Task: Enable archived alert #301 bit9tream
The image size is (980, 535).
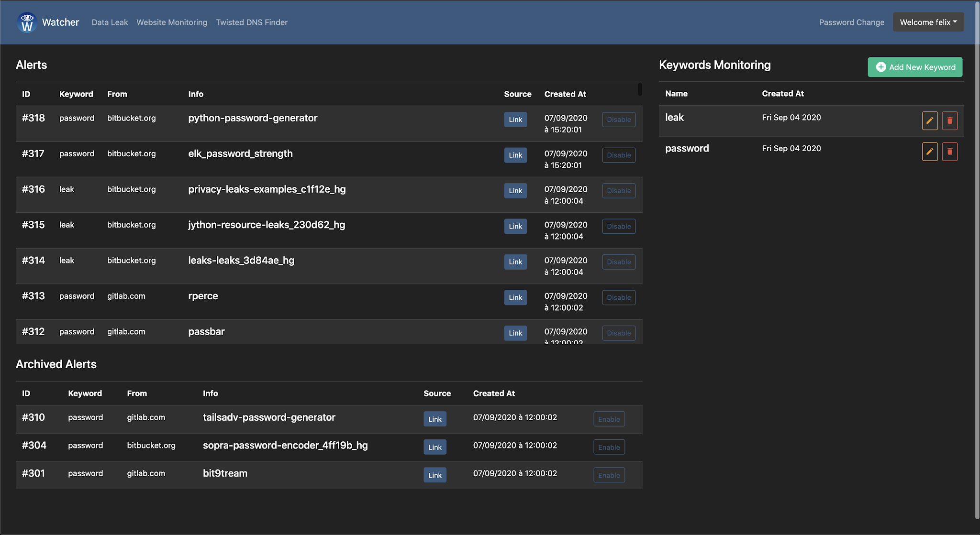Action: 609,475
